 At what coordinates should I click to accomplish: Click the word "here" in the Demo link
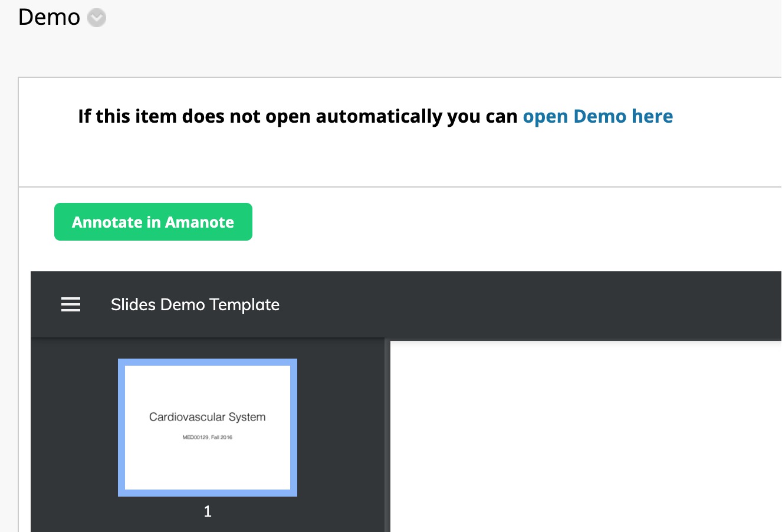tap(652, 116)
